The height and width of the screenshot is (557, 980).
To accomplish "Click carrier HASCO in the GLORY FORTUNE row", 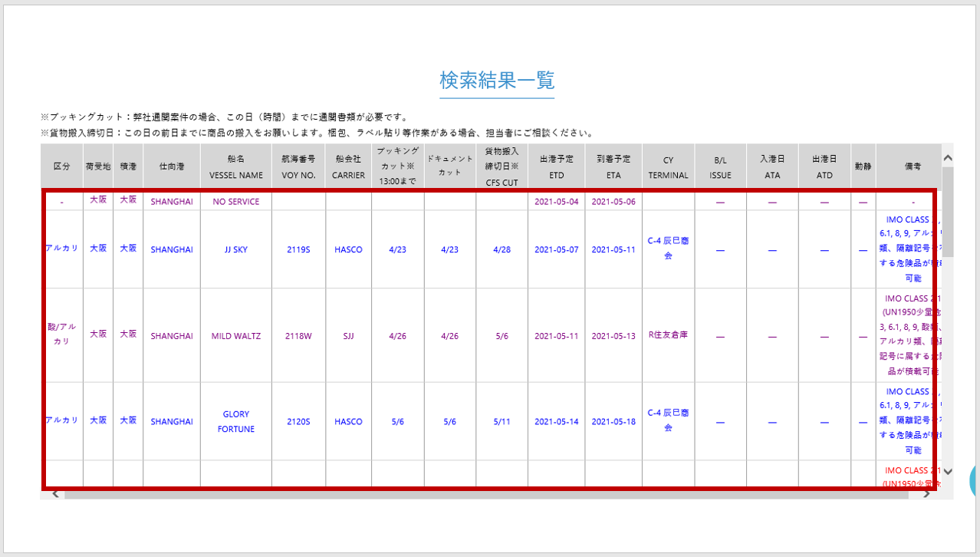I will click(x=349, y=421).
